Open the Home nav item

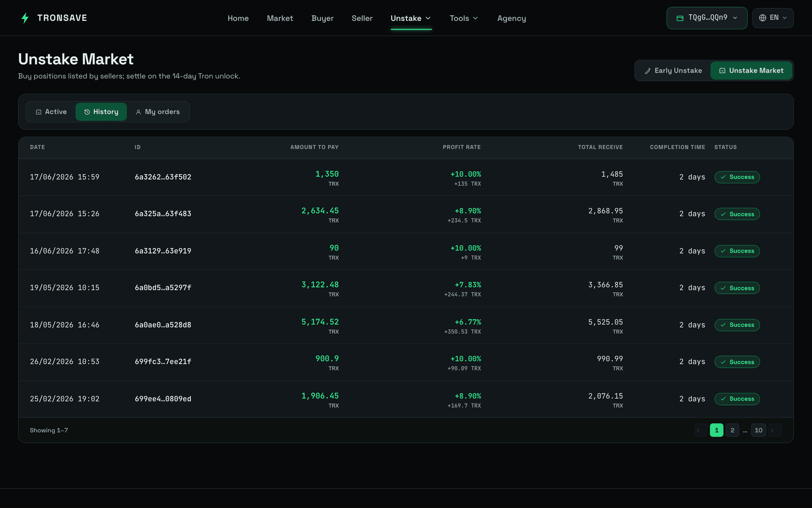[x=238, y=18]
